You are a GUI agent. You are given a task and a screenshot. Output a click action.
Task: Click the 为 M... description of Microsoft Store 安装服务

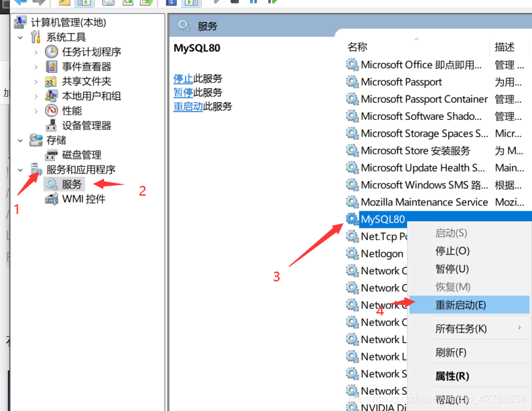[x=509, y=151]
